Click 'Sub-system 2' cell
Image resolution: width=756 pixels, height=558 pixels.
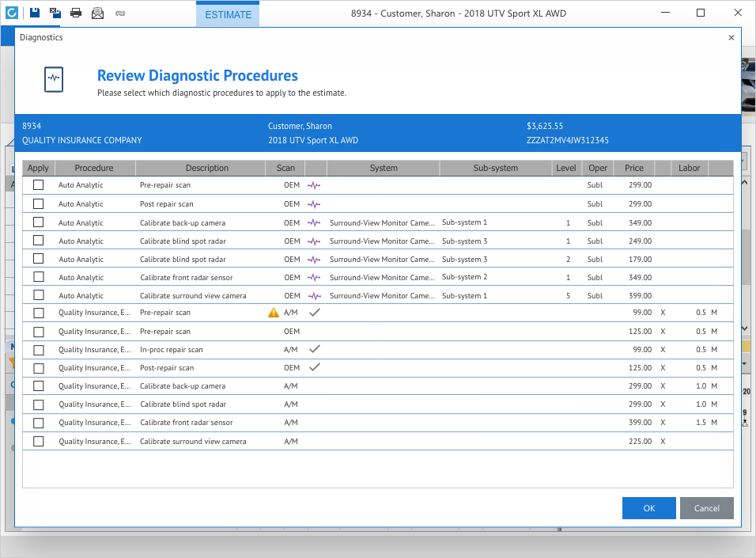[464, 276]
